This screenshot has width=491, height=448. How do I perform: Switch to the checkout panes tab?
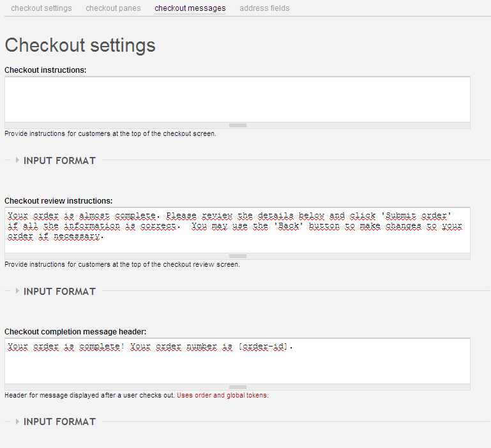[x=113, y=8]
